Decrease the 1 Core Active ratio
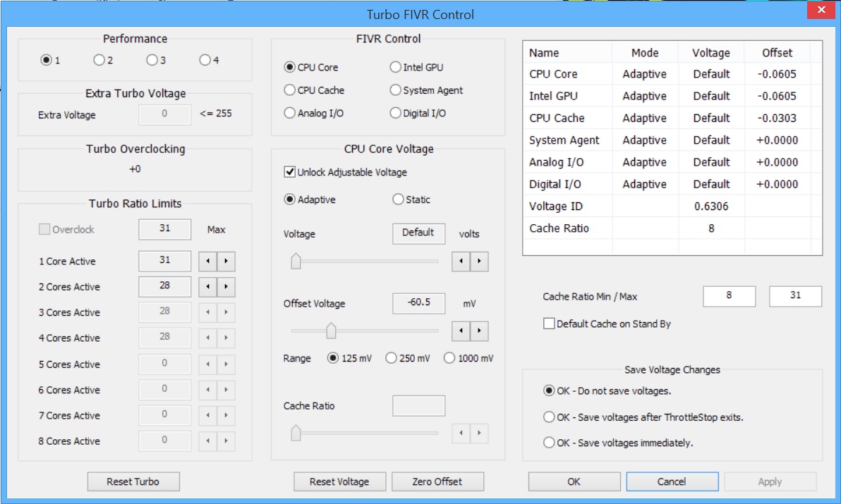The height and width of the screenshot is (504, 841). pyautogui.click(x=207, y=262)
